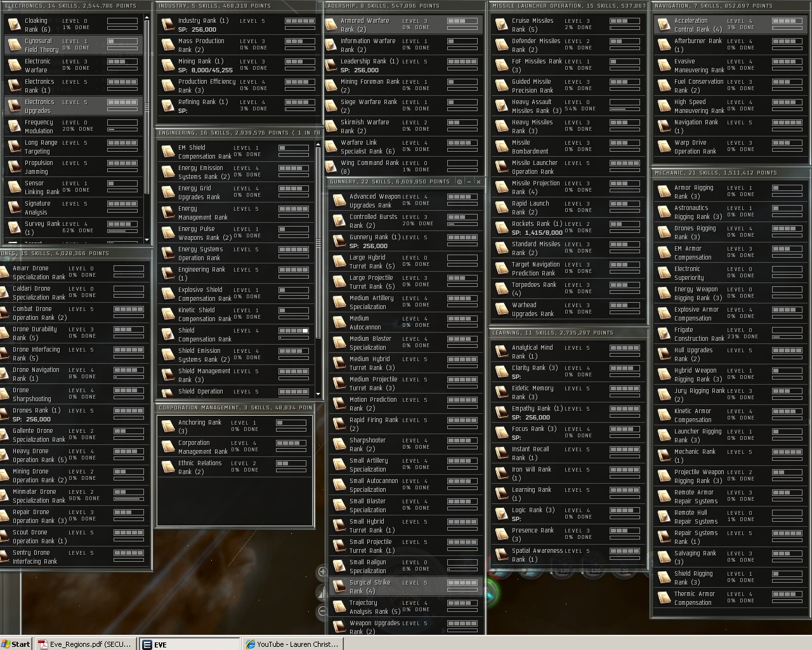Click the Armored Warfare skill book icon
Screen dimensions: 812x650
pyautogui.click(x=331, y=25)
